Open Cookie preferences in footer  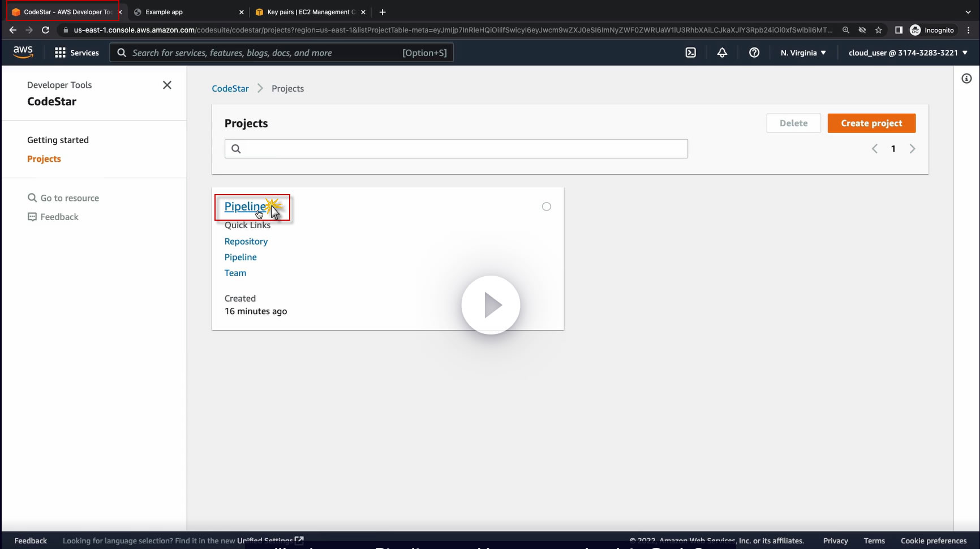pos(934,541)
